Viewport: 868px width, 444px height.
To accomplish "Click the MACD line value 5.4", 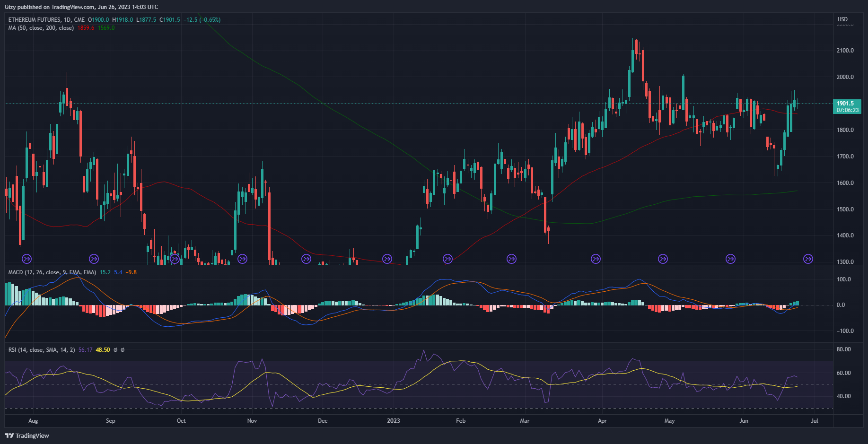I will point(118,272).
